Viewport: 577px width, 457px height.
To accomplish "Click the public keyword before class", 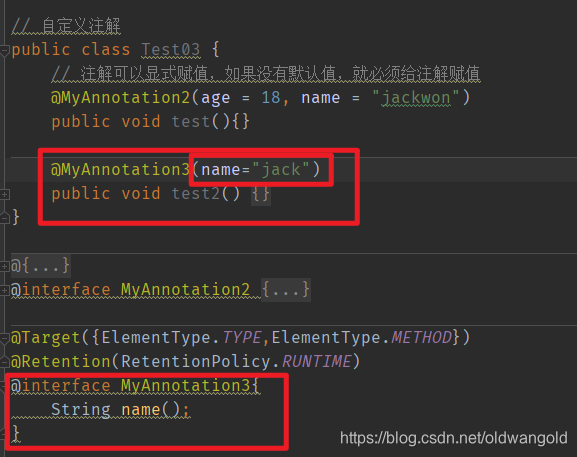I will click(x=41, y=50).
